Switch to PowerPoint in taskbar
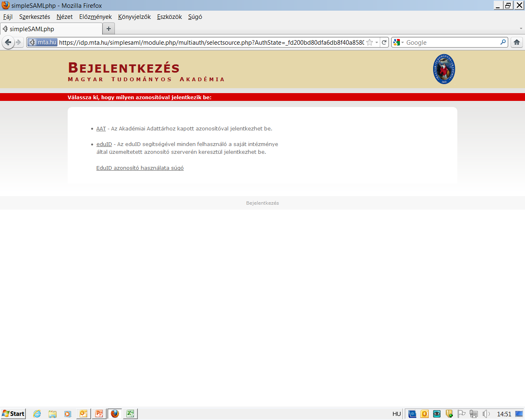Screen dimensions: 525x420 click(x=99, y=414)
